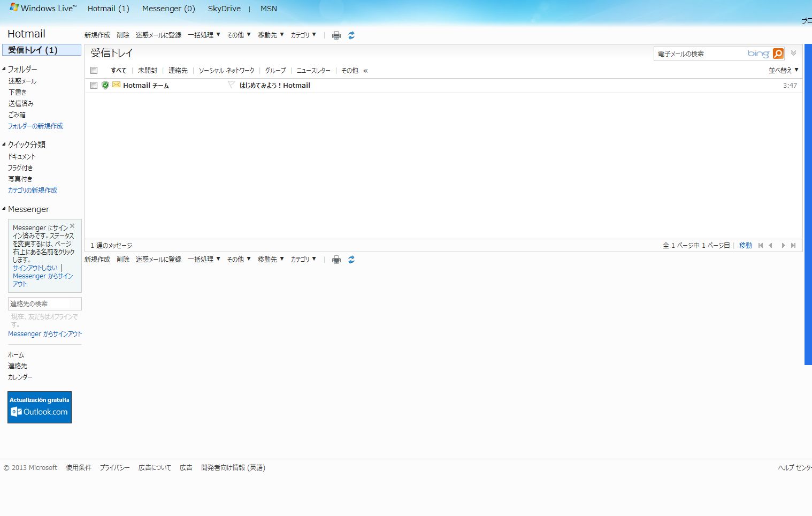Click the refresh icon in bottom toolbar
This screenshot has height=516, width=812.
(x=351, y=260)
